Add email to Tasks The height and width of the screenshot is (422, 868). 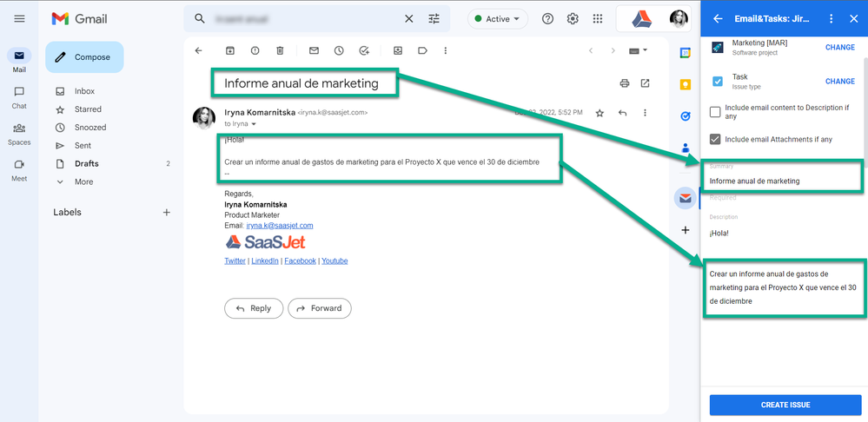[x=364, y=51]
